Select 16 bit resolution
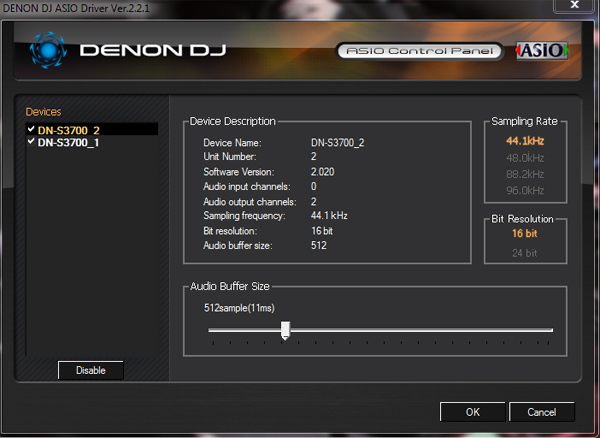 click(x=525, y=233)
